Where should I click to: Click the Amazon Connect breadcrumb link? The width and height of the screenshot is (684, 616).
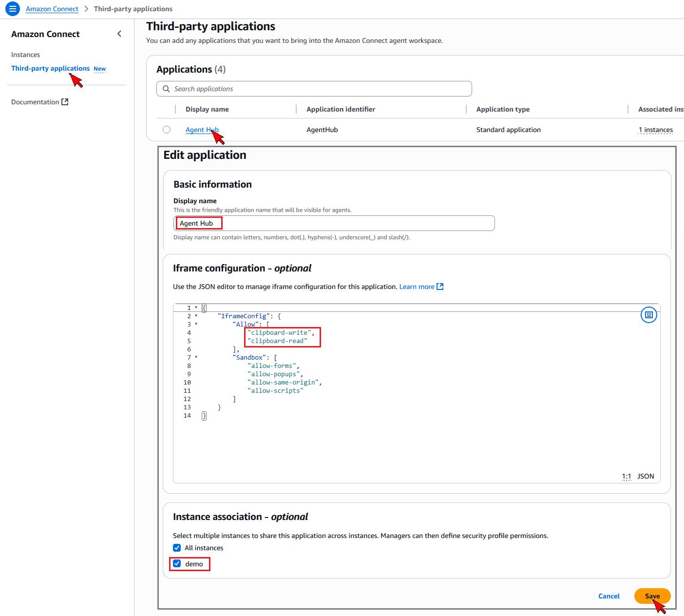point(52,9)
